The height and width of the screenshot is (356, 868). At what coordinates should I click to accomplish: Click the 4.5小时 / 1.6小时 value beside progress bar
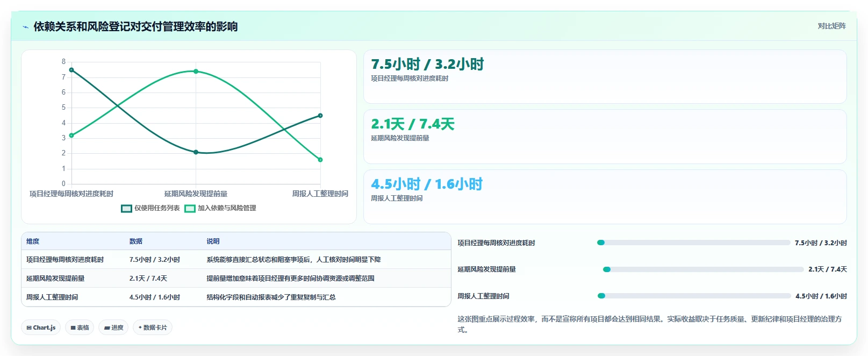pyautogui.click(x=821, y=296)
